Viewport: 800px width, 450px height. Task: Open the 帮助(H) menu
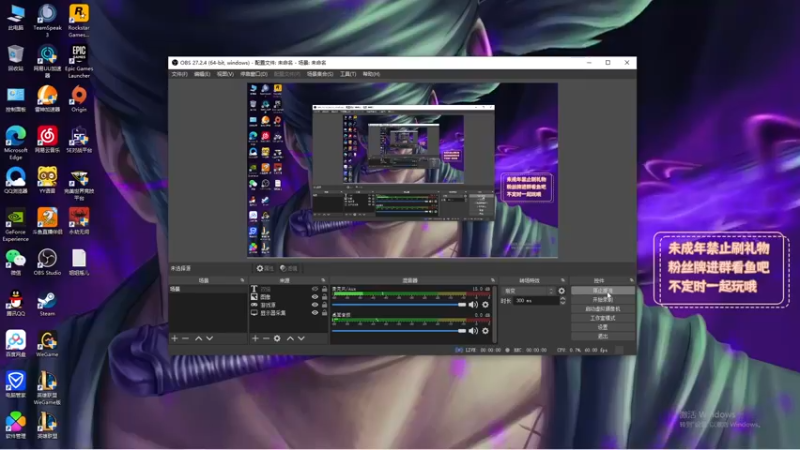371,74
